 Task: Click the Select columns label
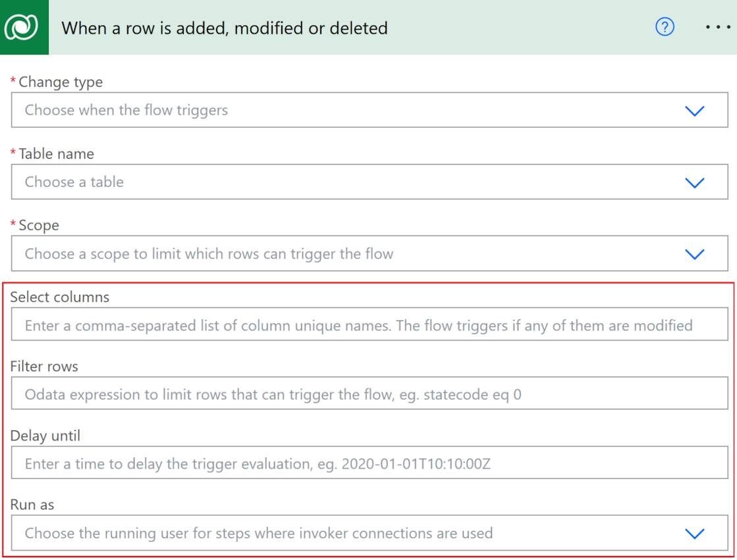coord(60,297)
